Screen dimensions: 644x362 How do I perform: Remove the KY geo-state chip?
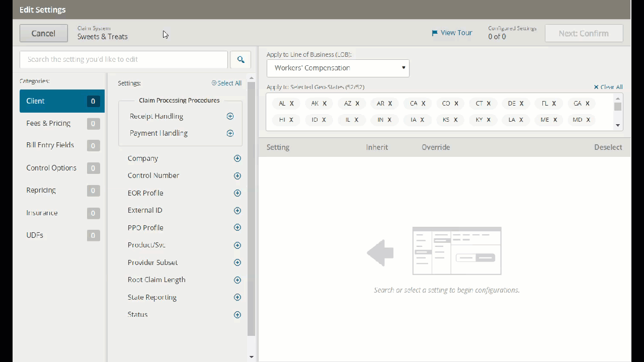tap(489, 120)
